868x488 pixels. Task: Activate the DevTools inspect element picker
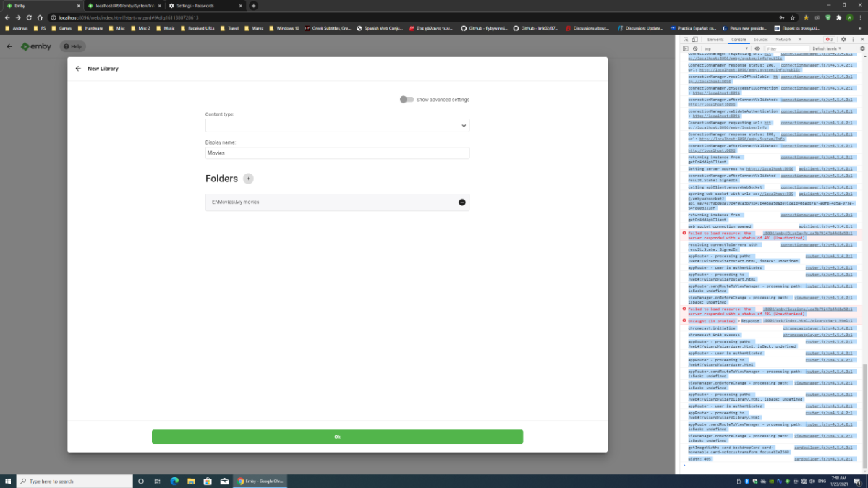tap(686, 39)
